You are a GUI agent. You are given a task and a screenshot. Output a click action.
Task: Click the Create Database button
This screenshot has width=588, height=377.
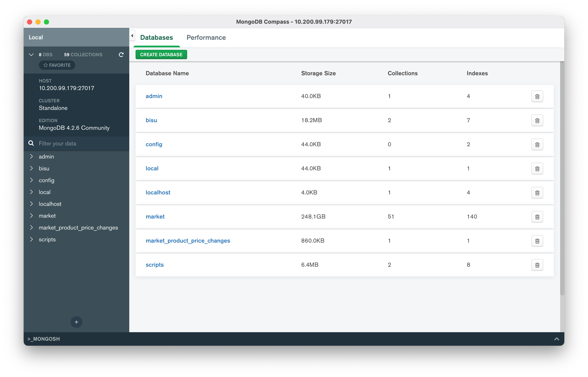(x=161, y=54)
